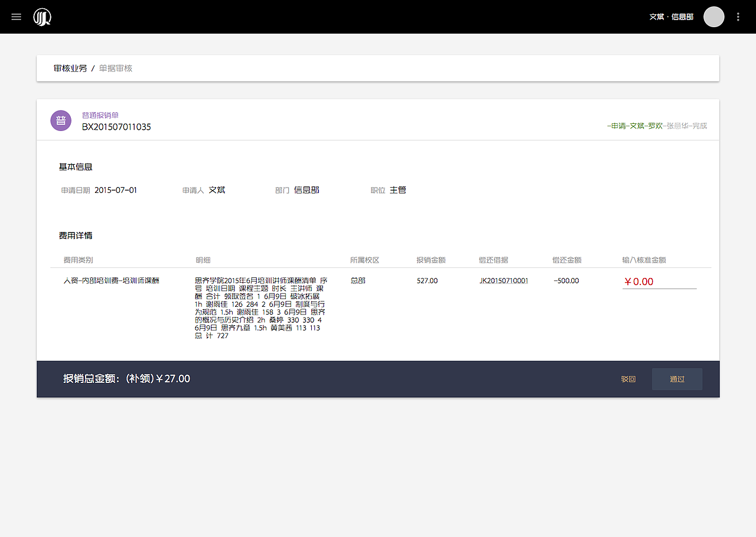
Task: Select form number BX201507011035
Action: pos(116,127)
